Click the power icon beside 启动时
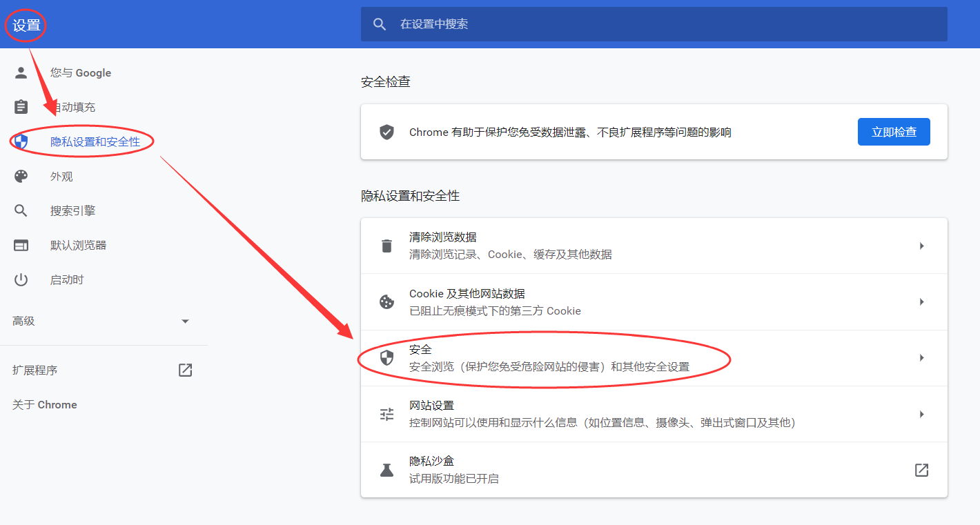This screenshot has width=980, height=525. coord(21,279)
